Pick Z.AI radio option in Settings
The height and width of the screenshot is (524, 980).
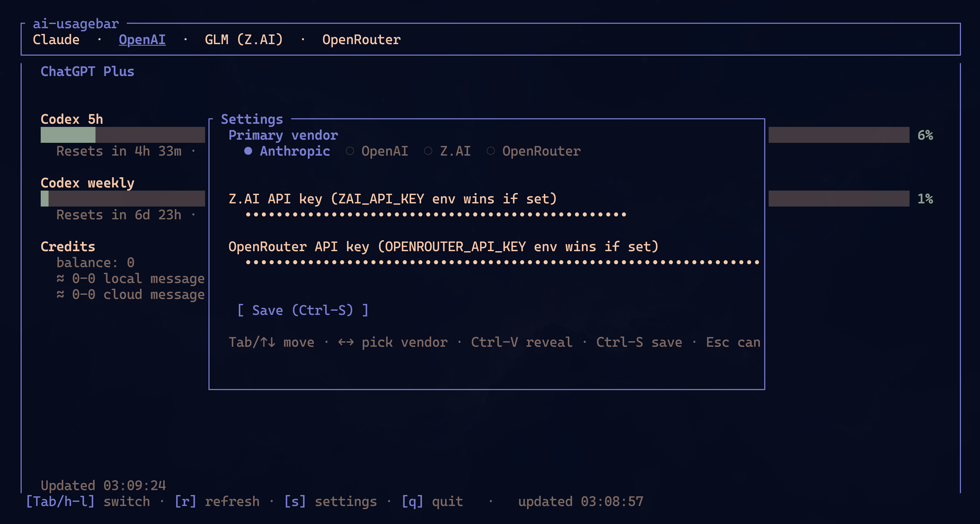point(447,151)
